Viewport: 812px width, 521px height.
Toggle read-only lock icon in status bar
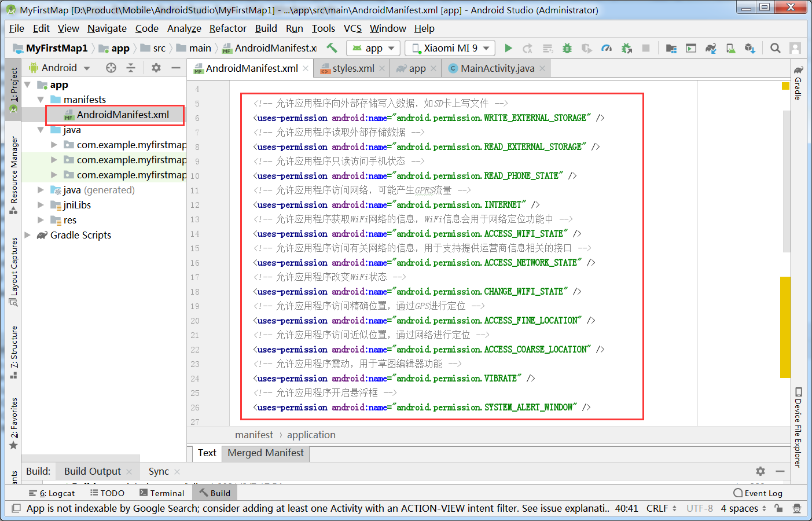click(x=779, y=508)
